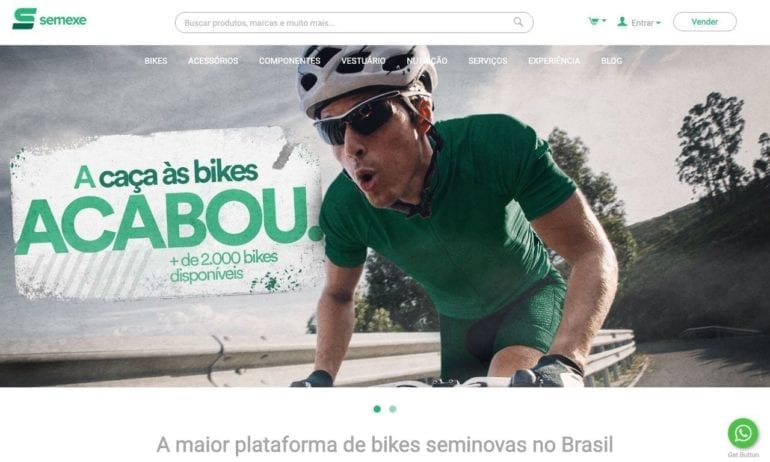Open the SERVIÇOS menu

click(488, 61)
